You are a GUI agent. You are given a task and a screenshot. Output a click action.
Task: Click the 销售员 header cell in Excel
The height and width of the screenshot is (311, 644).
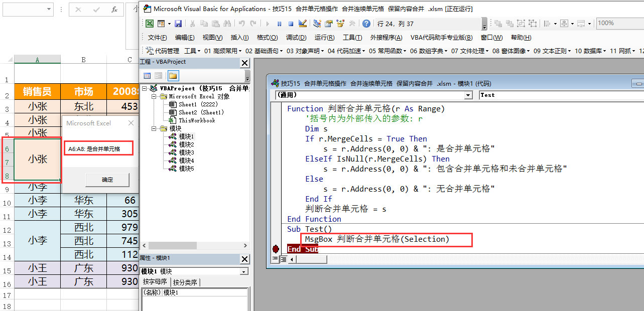38,92
